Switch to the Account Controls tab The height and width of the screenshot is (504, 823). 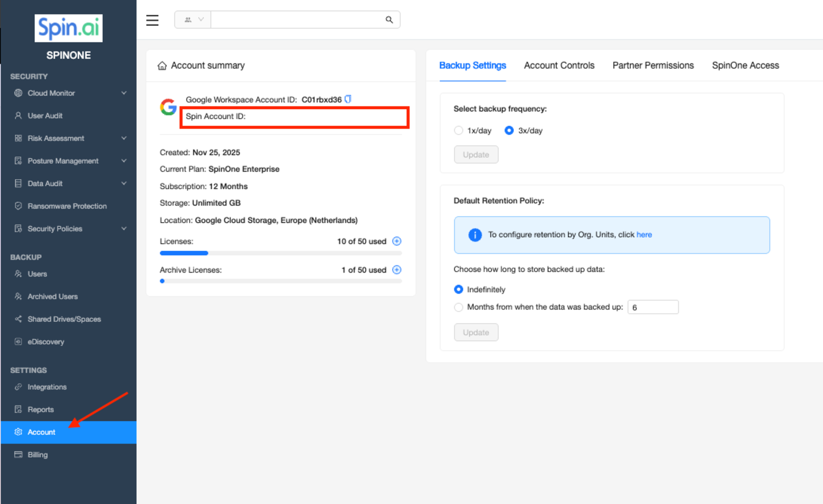click(559, 65)
